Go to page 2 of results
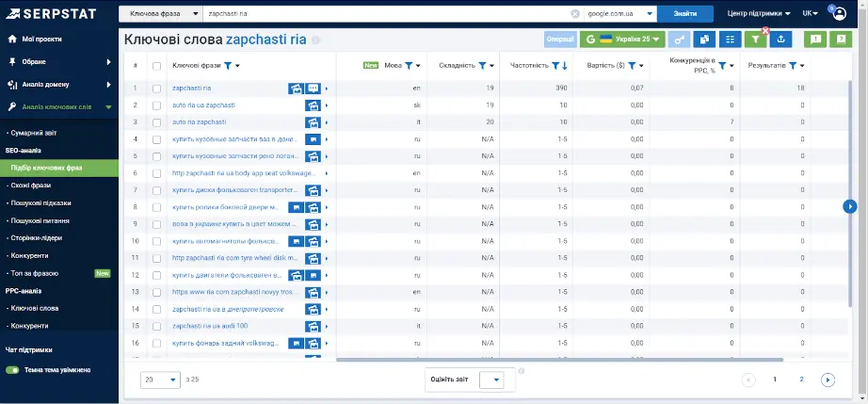 coord(801,380)
